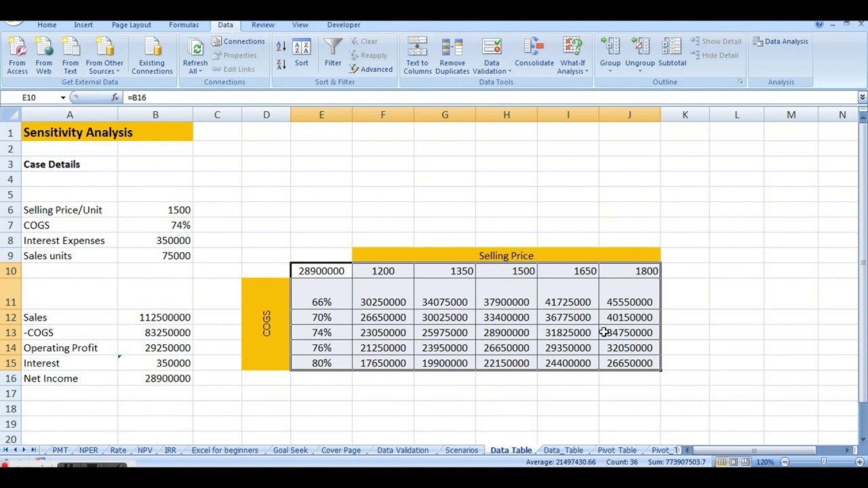
Task: Click the Subtotal icon
Action: (672, 53)
